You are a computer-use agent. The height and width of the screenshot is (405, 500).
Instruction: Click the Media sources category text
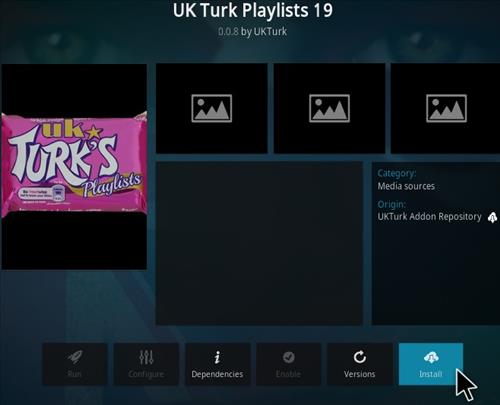(406, 186)
